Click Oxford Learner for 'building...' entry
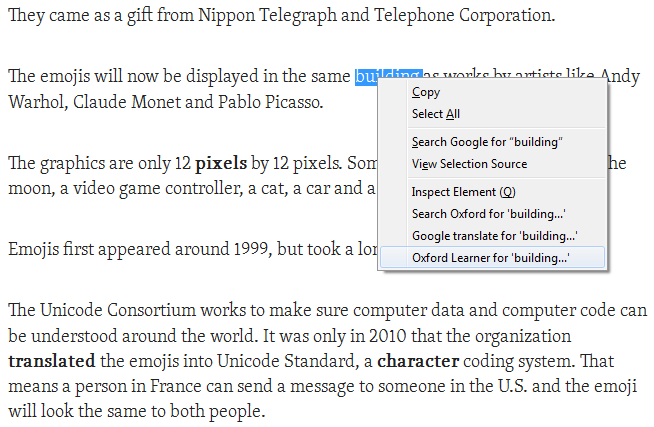The height and width of the screenshot is (427, 654). [x=492, y=258]
